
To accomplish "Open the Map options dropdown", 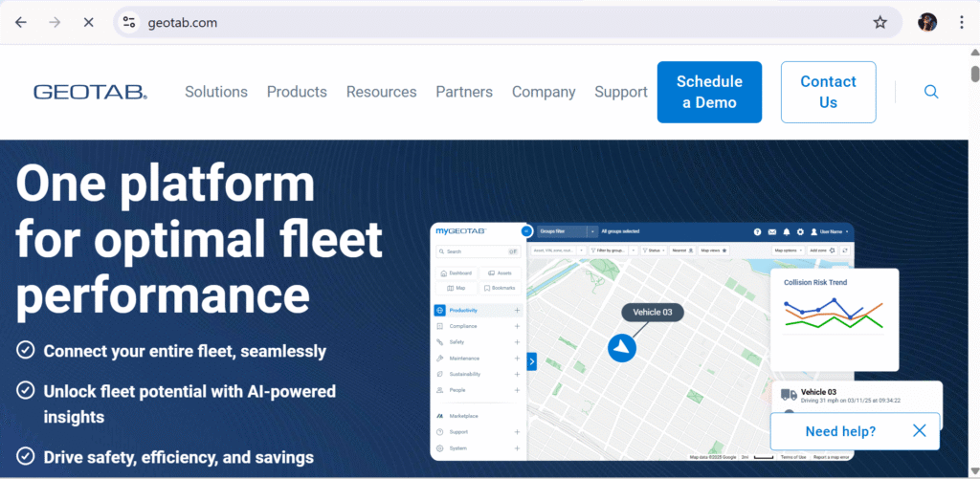I will coord(789,250).
